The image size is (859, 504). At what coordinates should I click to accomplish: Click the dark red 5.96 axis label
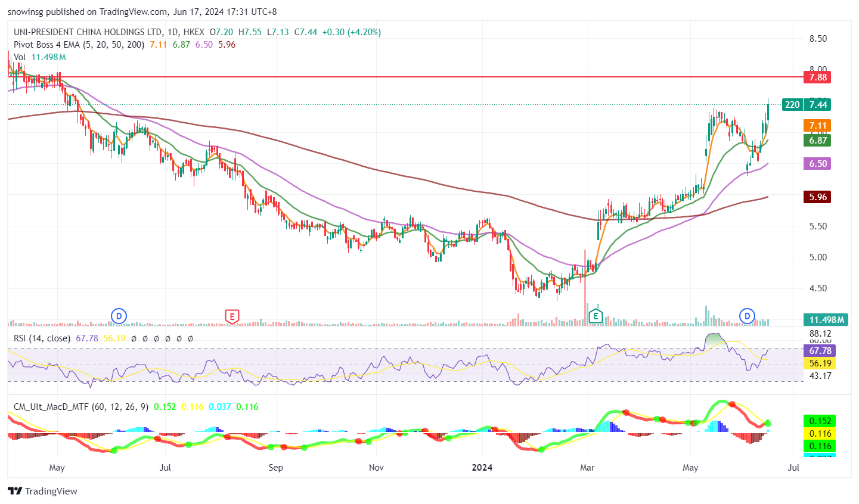tap(817, 197)
